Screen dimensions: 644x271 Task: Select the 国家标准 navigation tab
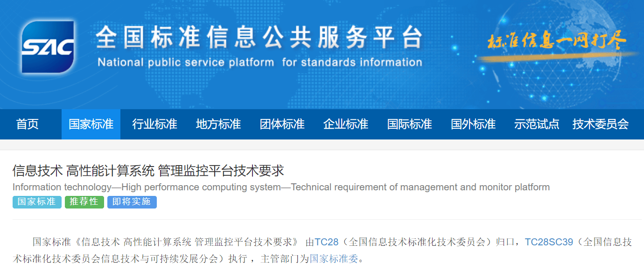[x=91, y=124]
